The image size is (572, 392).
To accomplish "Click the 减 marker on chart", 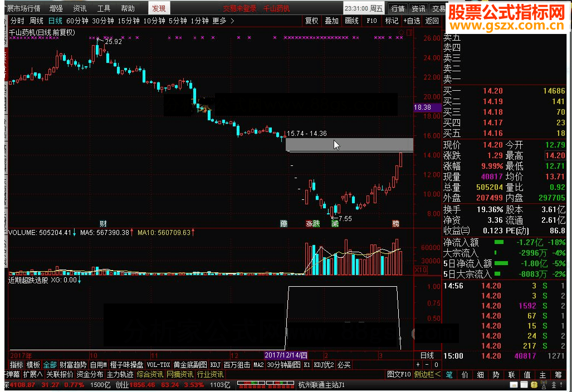I will click(335, 223).
